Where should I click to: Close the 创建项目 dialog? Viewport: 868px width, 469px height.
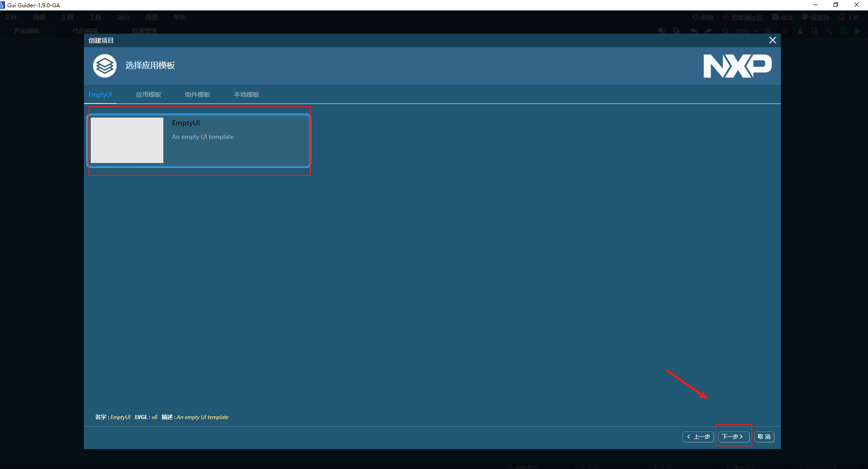click(x=772, y=40)
